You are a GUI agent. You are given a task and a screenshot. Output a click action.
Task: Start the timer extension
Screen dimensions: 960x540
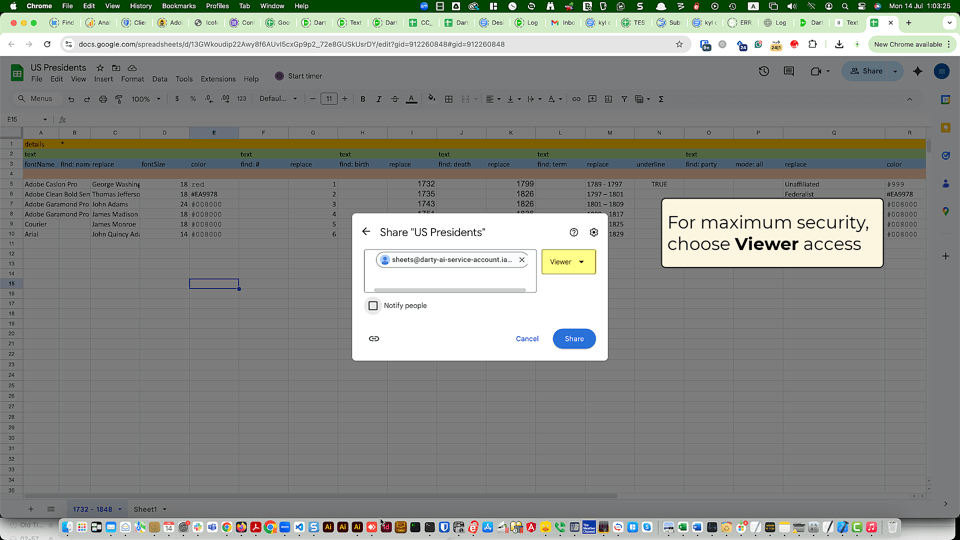(x=298, y=76)
